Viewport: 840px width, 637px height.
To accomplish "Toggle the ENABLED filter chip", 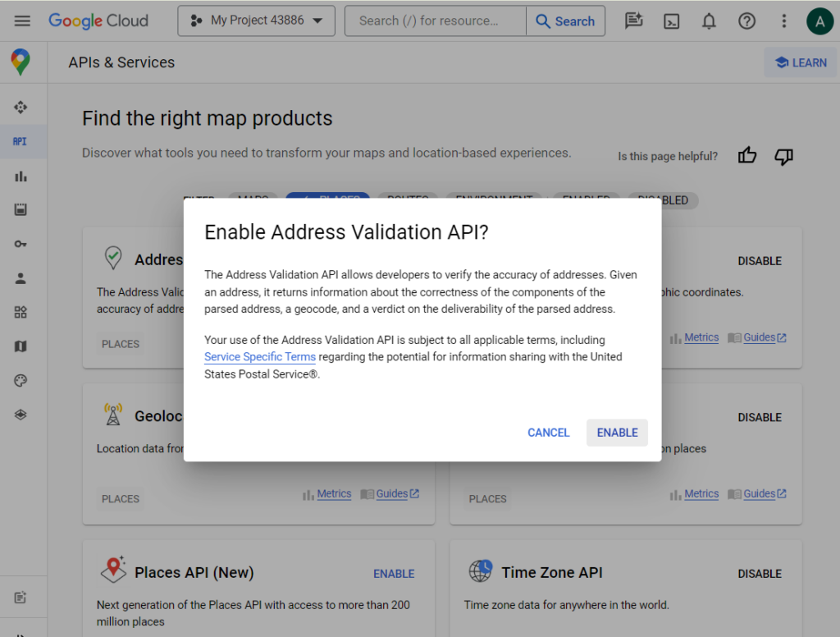I will (585, 199).
